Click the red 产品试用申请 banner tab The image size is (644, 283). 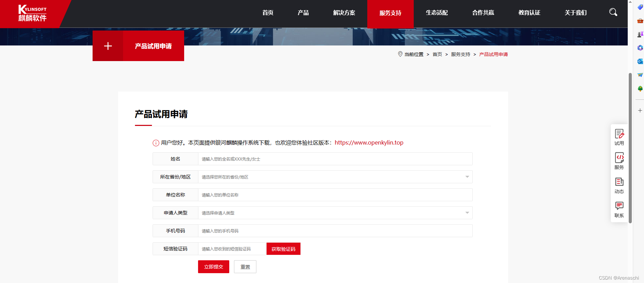tap(154, 46)
